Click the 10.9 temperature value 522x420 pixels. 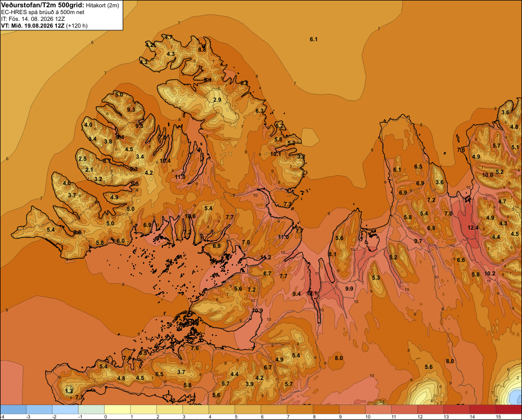pyautogui.click(x=257, y=310)
